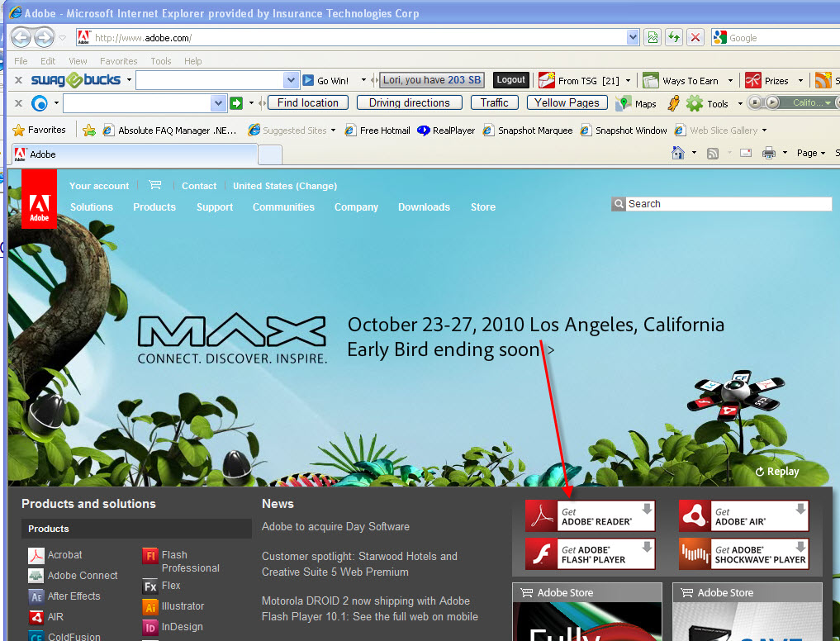
Task: Open the Downloads navigation link
Action: pyautogui.click(x=424, y=207)
